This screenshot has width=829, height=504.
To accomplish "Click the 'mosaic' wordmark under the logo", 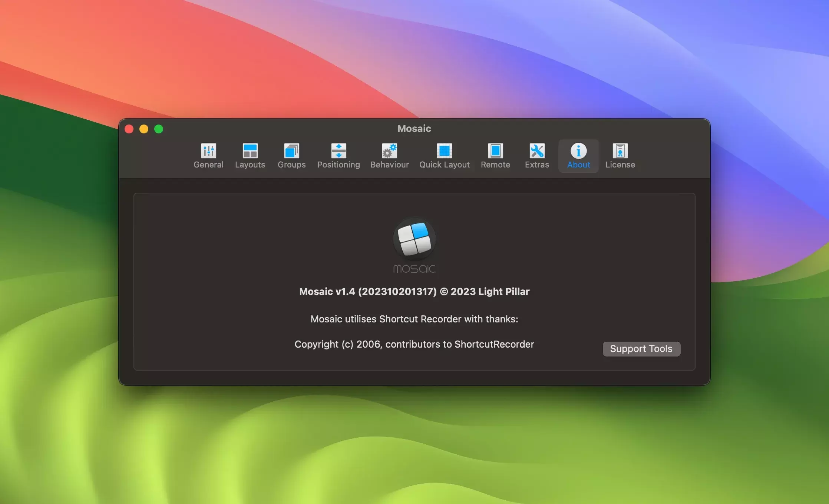I will click(x=414, y=269).
